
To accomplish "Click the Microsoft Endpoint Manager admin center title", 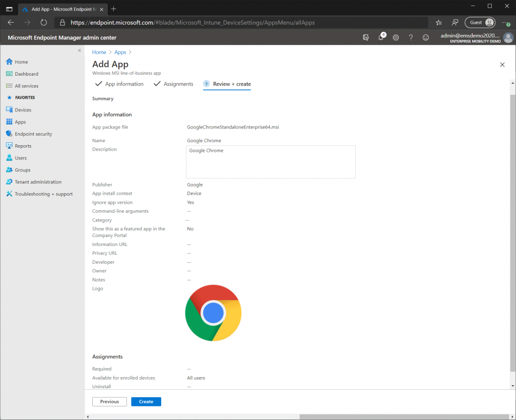I will [x=62, y=37].
